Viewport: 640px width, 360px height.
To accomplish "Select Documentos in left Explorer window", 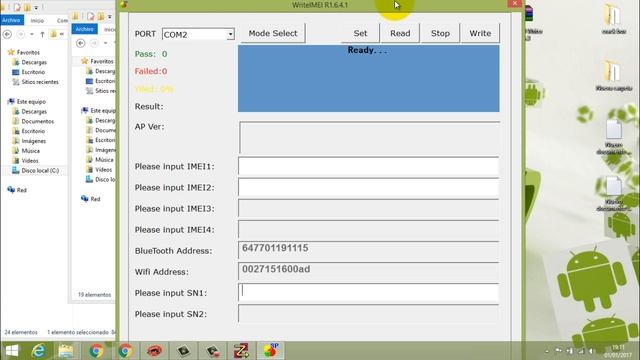I will tap(38, 121).
